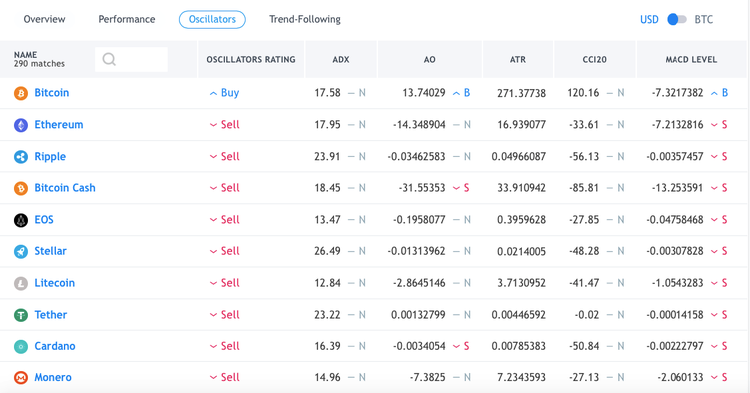Click the Ethereum coin icon
This screenshot has height=393, width=750.
[21, 125]
